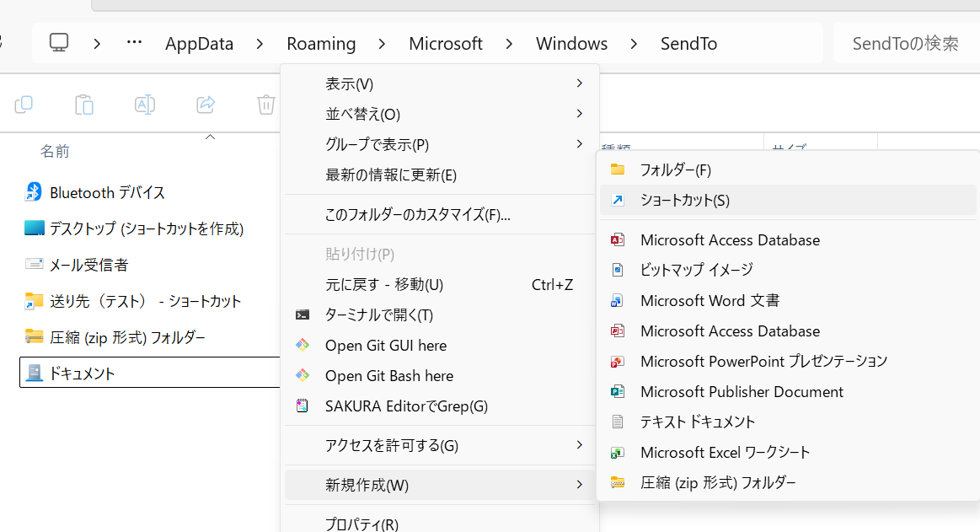
Task: Sort the file list by the 名前 column header
Action: pos(55,151)
